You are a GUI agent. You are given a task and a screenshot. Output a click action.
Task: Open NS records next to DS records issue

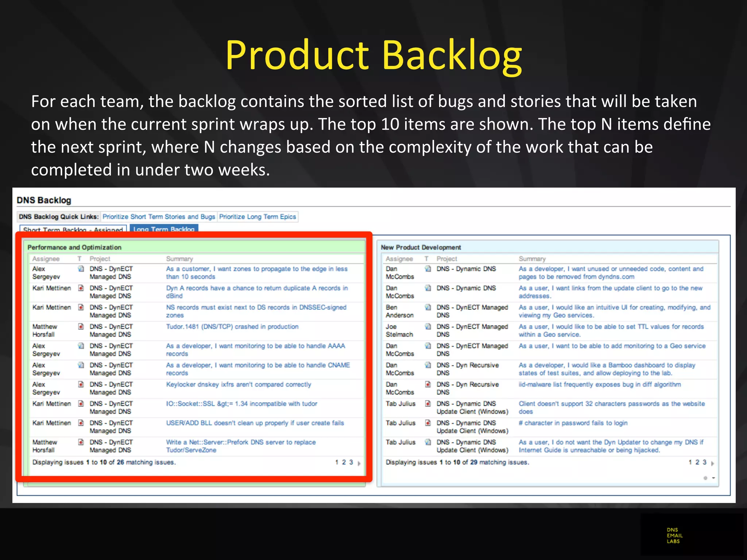(256, 311)
